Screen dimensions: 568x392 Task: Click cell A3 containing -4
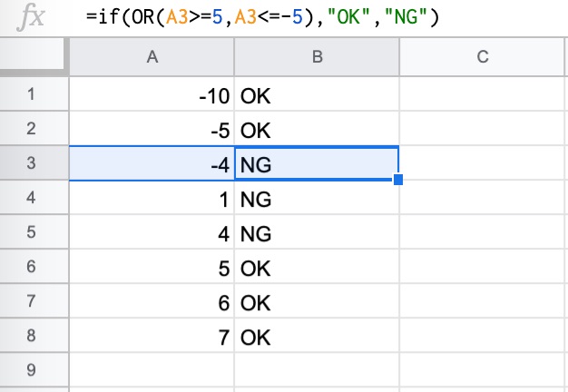[x=152, y=162]
